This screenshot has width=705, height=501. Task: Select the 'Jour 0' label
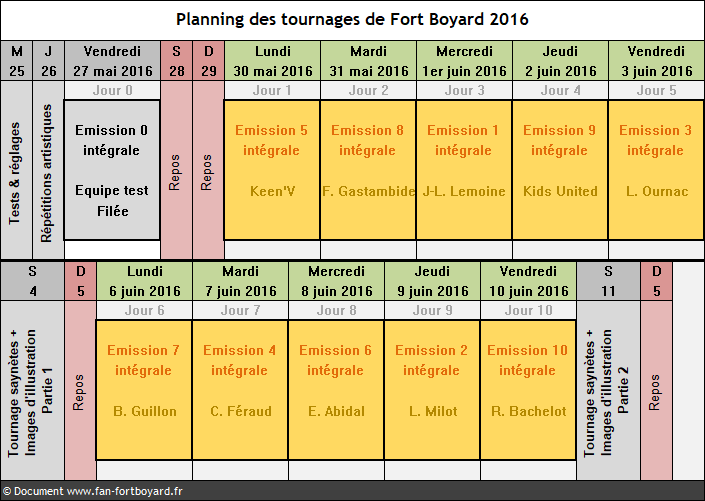[112, 90]
